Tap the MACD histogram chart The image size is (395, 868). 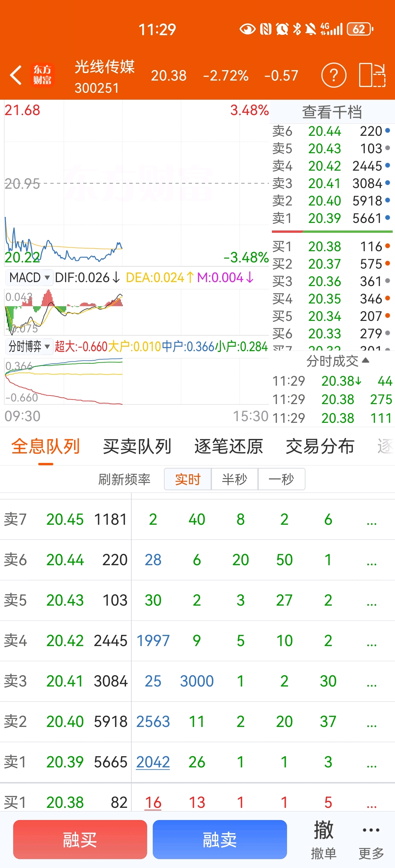[x=137, y=312]
